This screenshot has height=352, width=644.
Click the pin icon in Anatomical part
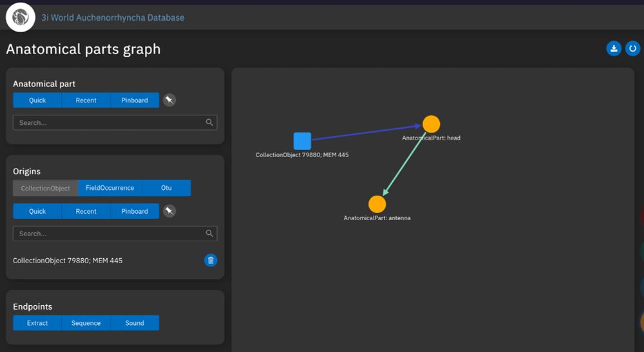(x=169, y=100)
